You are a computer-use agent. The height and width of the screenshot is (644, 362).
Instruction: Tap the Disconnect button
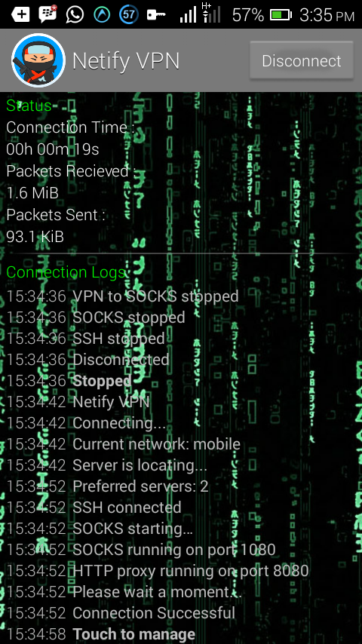coord(302,61)
